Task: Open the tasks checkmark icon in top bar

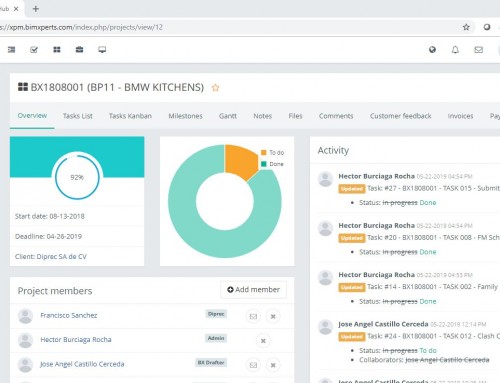Action: [34, 50]
